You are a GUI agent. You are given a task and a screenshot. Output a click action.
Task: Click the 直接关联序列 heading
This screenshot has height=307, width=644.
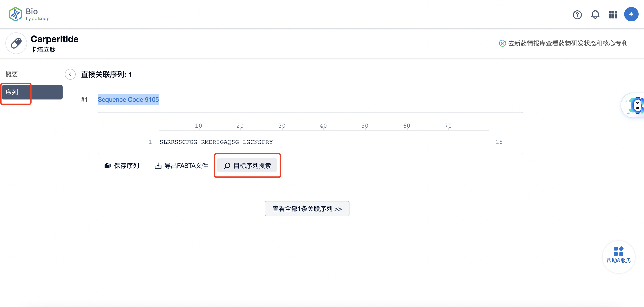(x=106, y=74)
